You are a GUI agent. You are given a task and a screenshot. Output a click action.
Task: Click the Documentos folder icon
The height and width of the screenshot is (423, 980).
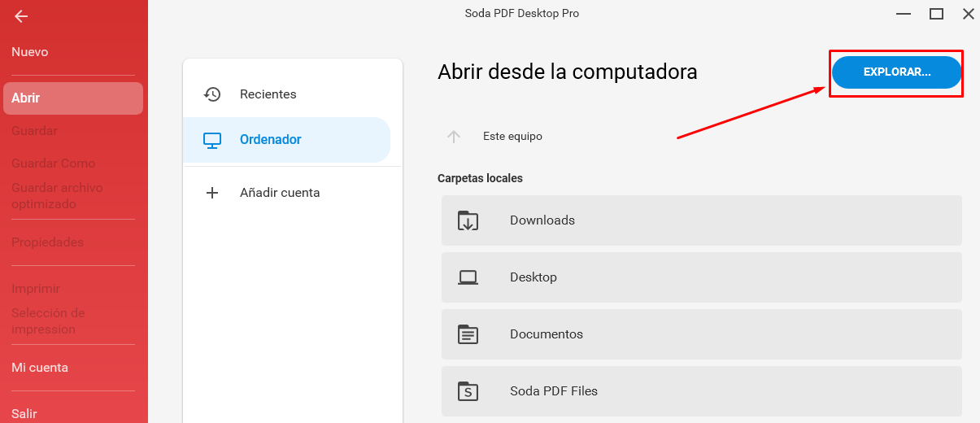click(x=468, y=334)
